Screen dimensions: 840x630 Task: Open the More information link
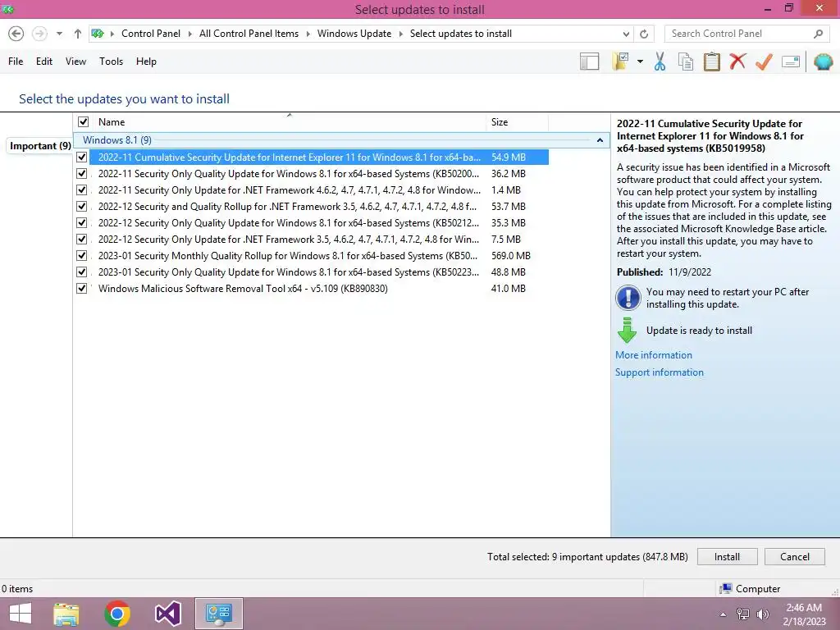tap(654, 355)
